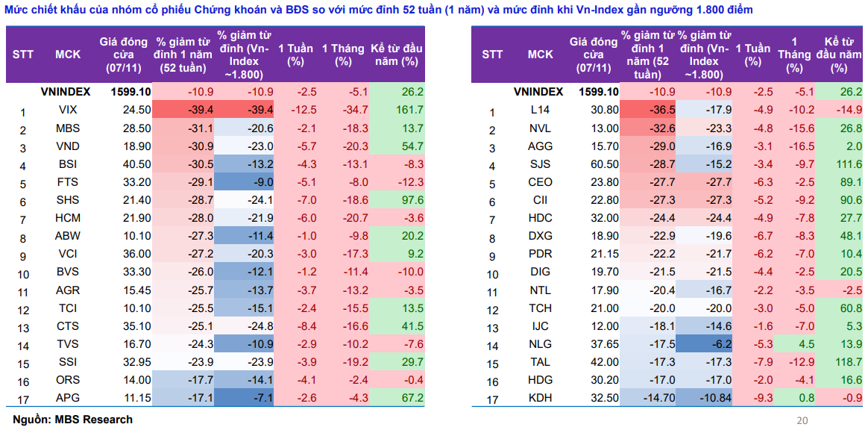Click VIX's year-to-date value 161.7
868x427 pixels.
409,110
